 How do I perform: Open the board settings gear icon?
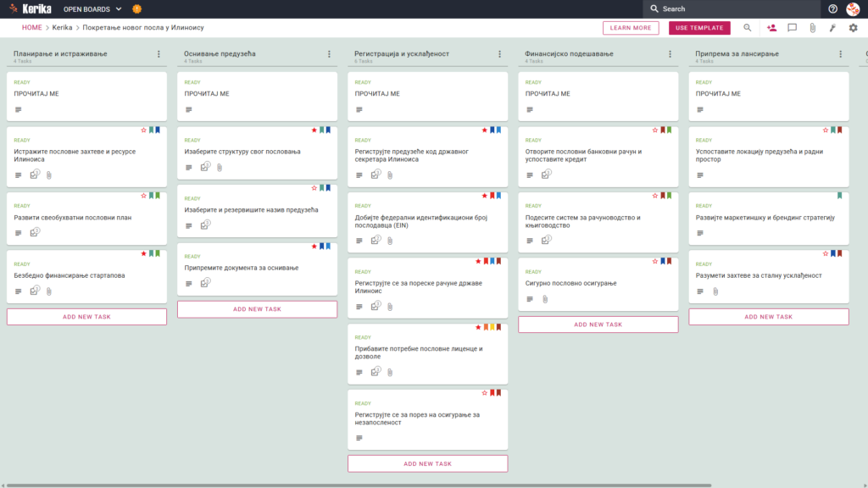pos(853,28)
